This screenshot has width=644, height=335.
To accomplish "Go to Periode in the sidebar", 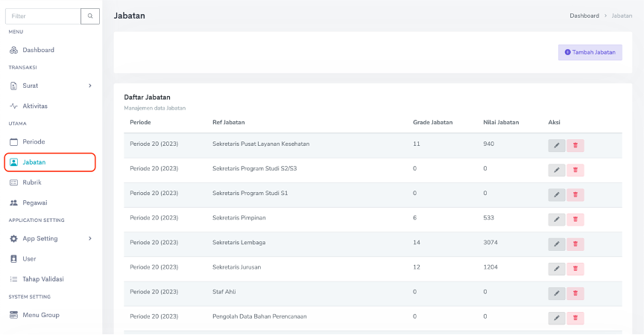I will pos(34,141).
